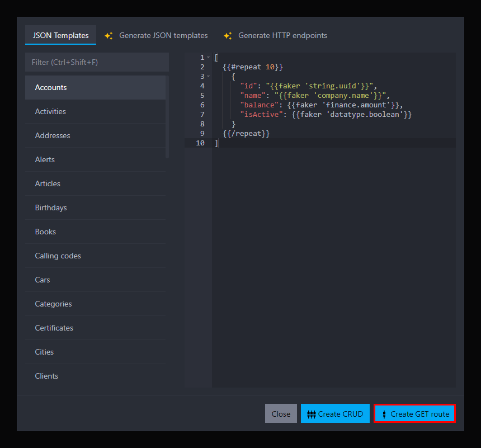This screenshot has width=481, height=448.
Task: Click the sparkle icon beside Generate HTTP endpoints
Action: 228,35
